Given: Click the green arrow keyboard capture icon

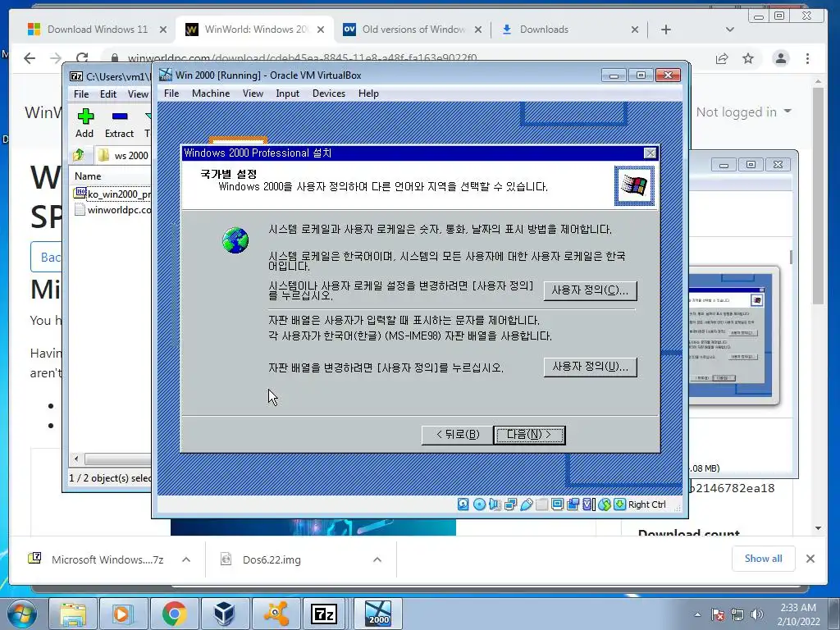Looking at the screenshot, I should pyautogui.click(x=620, y=504).
